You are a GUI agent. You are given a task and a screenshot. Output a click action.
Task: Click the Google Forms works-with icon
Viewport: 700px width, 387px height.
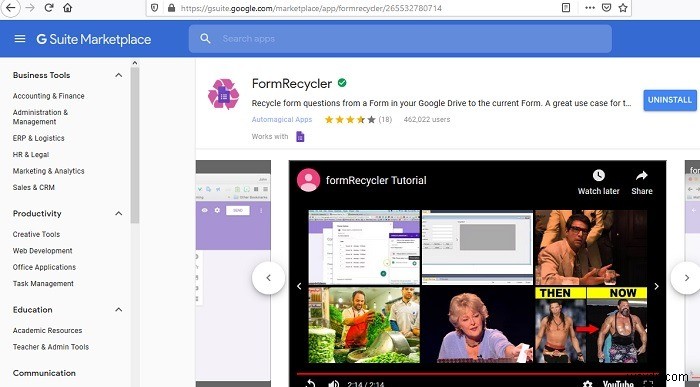300,137
